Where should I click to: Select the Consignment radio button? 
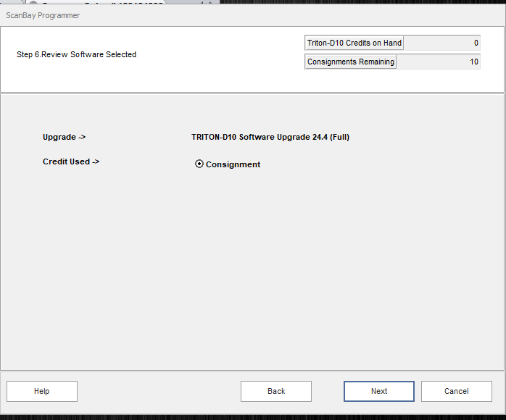[x=199, y=164]
